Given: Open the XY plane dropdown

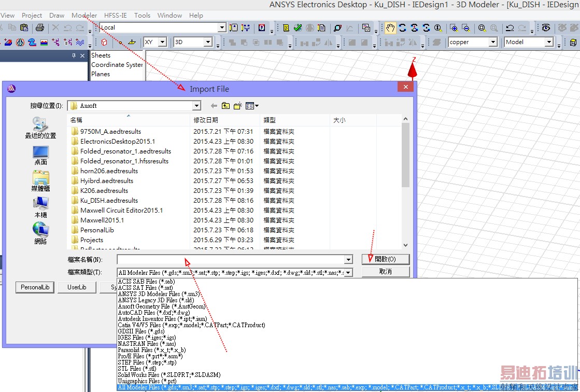Looking at the screenshot, I should point(162,42).
